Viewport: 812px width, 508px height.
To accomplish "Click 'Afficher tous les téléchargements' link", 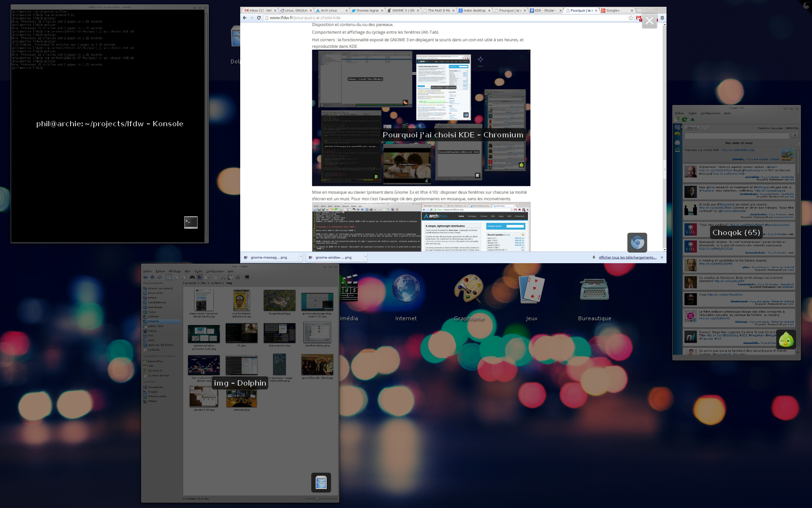I will [x=627, y=257].
